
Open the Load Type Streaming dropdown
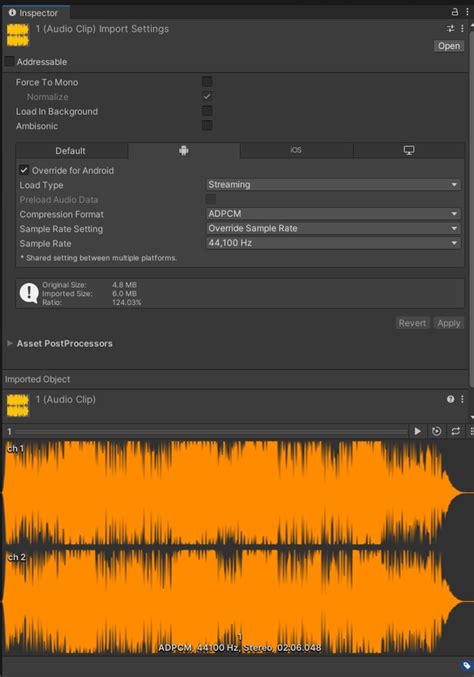[x=333, y=184]
